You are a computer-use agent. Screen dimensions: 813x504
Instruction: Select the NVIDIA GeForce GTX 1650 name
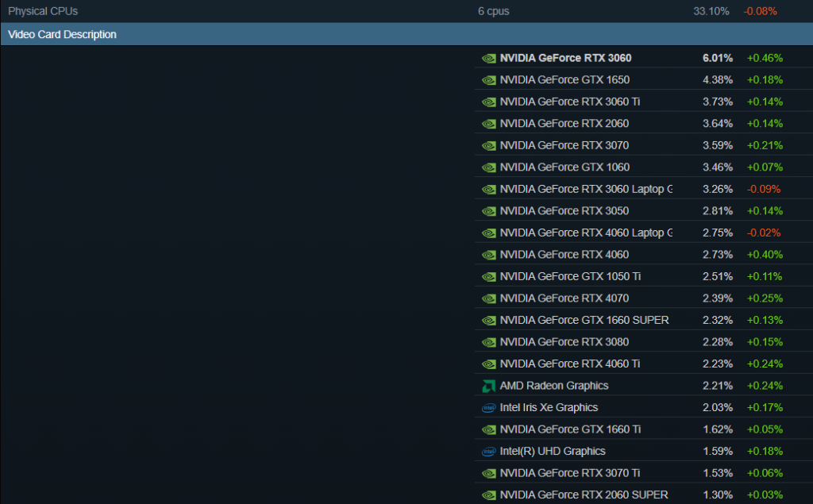coord(564,80)
